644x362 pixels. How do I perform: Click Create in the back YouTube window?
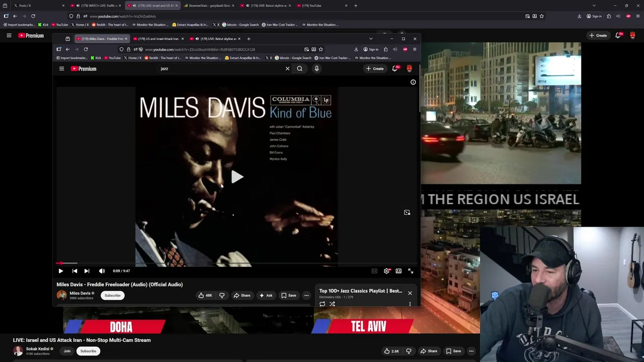(x=598, y=35)
